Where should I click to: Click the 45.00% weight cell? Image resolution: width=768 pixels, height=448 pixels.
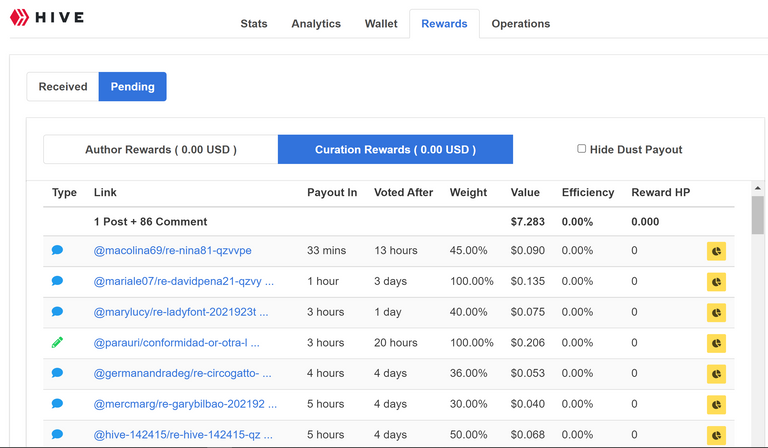pos(468,251)
